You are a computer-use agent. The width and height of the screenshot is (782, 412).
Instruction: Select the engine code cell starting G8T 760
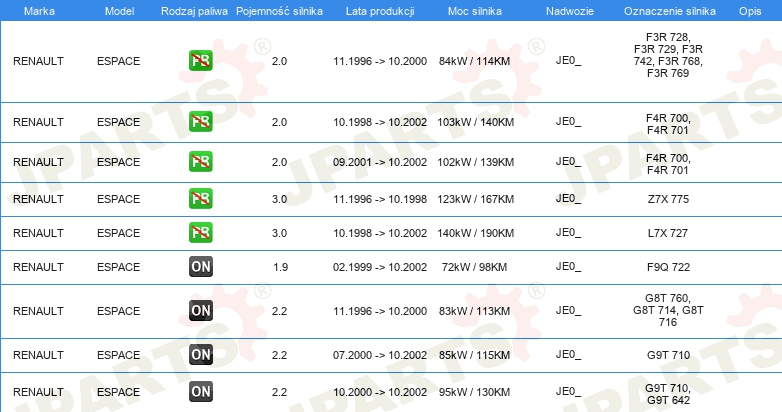click(668, 310)
